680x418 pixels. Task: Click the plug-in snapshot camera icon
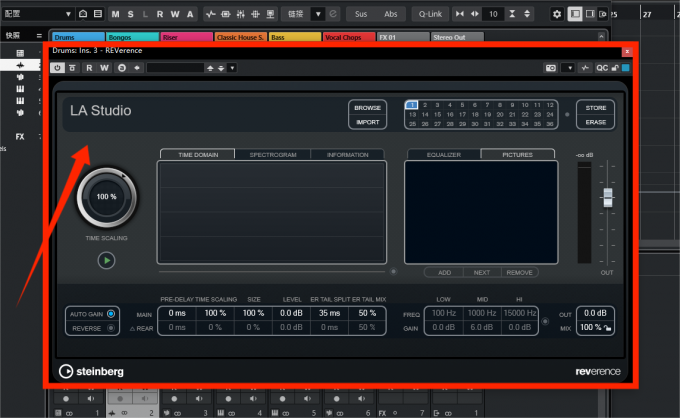551,68
